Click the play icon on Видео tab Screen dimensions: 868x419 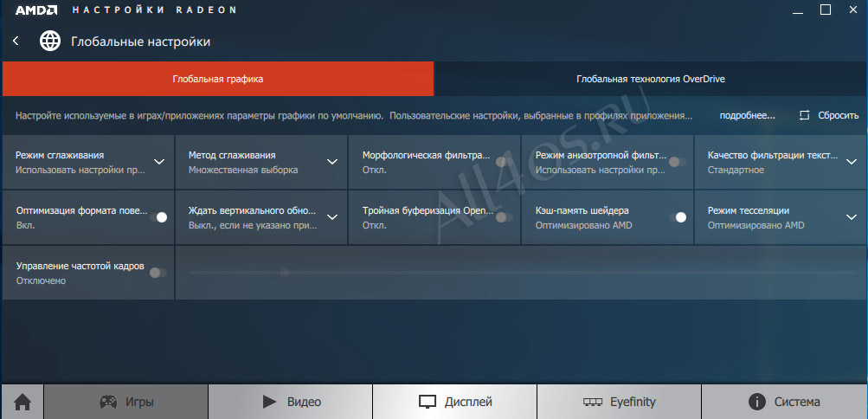click(269, 402)
